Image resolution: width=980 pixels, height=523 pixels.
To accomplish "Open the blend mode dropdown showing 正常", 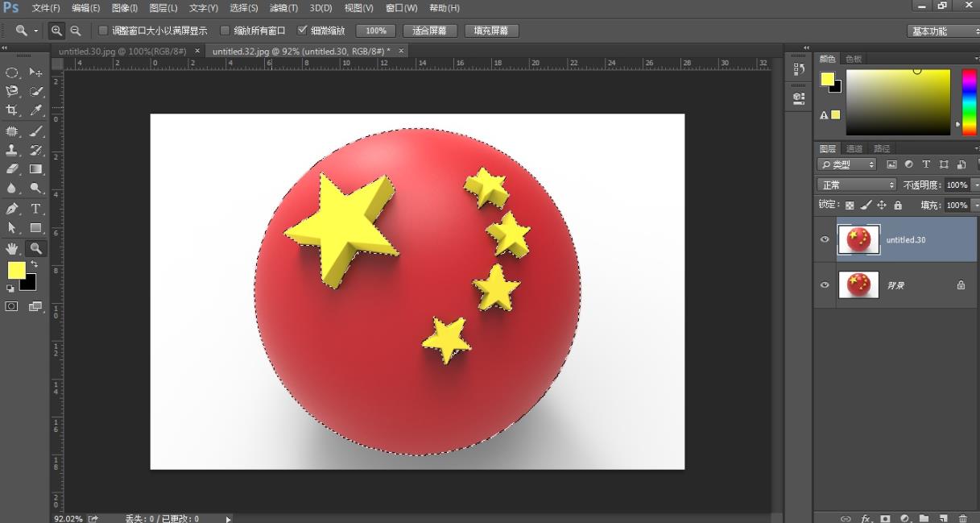I will pos(856,185).
